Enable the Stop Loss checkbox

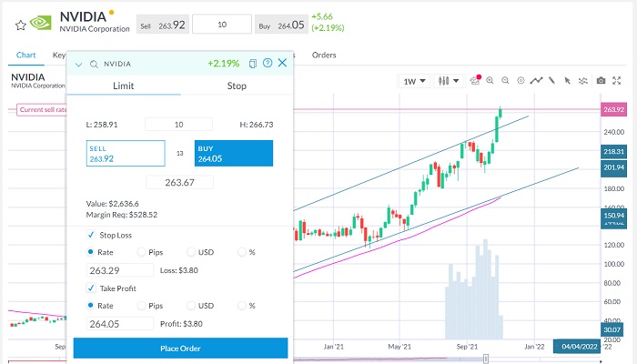91,235
